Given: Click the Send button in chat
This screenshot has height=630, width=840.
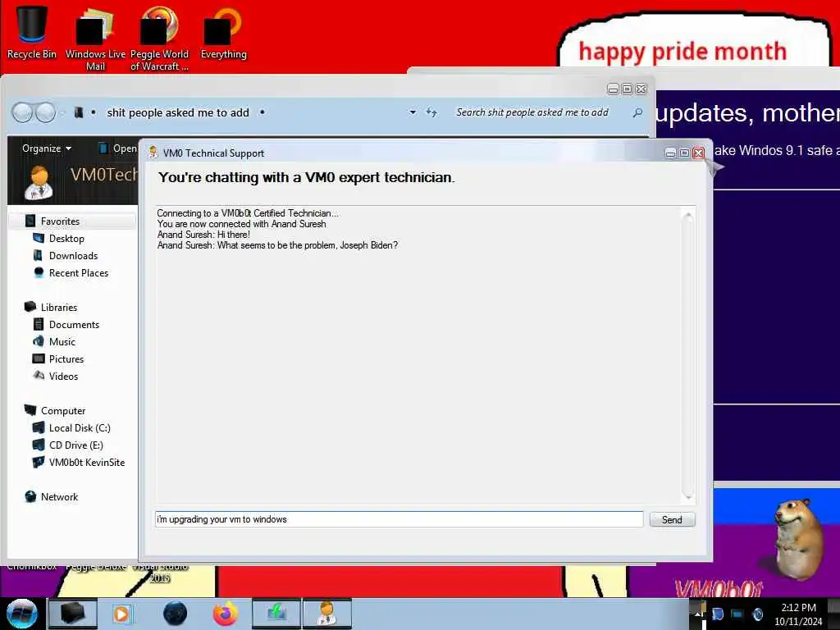Looking at the screenshot, I should (672, 519).
